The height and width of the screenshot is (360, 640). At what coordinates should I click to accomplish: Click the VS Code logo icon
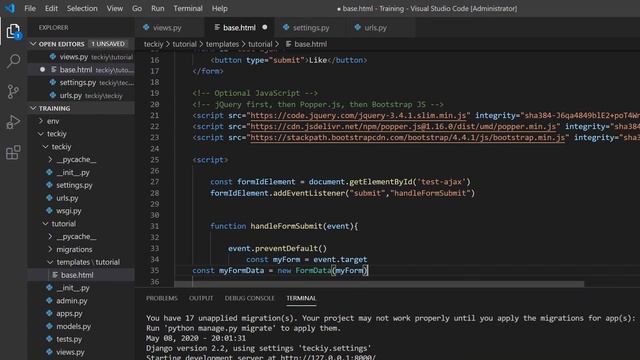pyautogui.click(x=9, y=8)
